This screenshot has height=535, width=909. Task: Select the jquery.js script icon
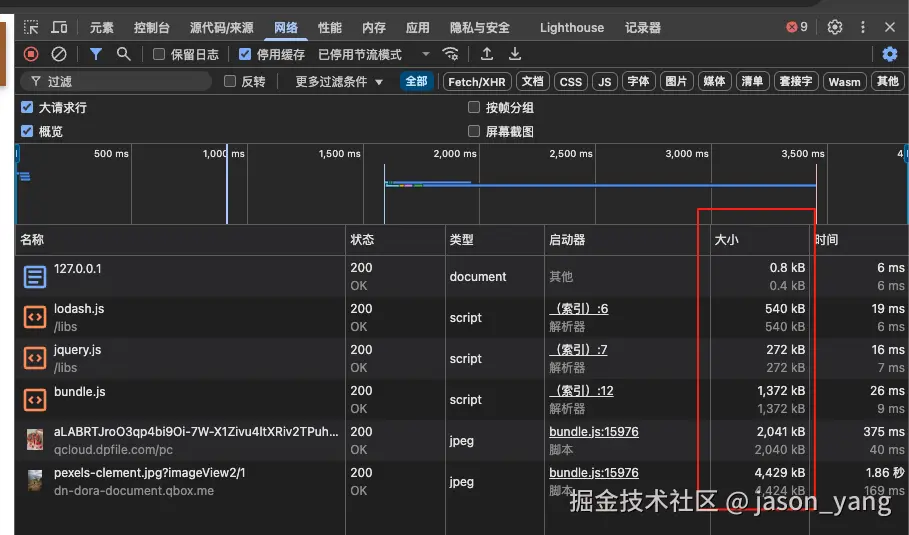[35, 358]
